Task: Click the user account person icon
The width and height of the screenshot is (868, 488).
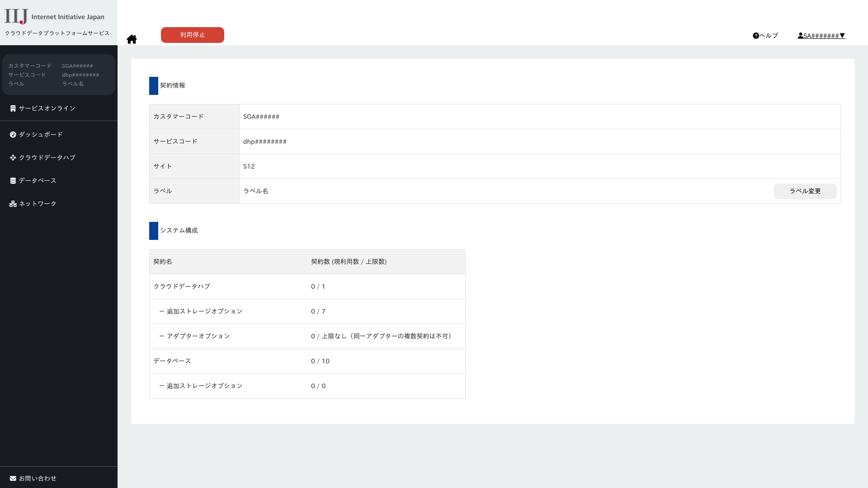Action: click(800, 36)
